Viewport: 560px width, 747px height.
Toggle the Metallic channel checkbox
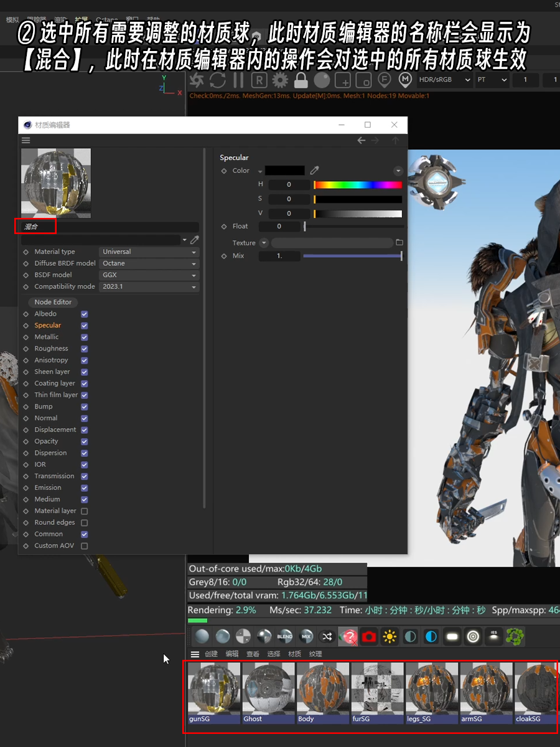85,337
